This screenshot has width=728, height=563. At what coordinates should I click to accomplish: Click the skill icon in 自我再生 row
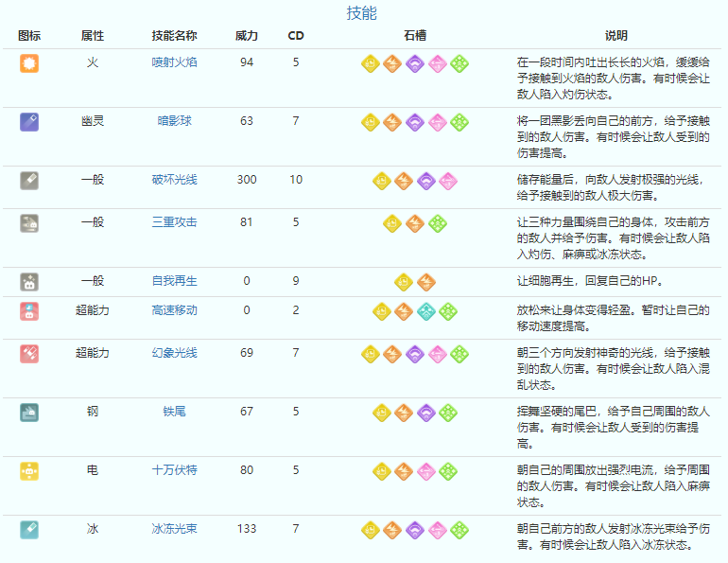coord(29,281)
